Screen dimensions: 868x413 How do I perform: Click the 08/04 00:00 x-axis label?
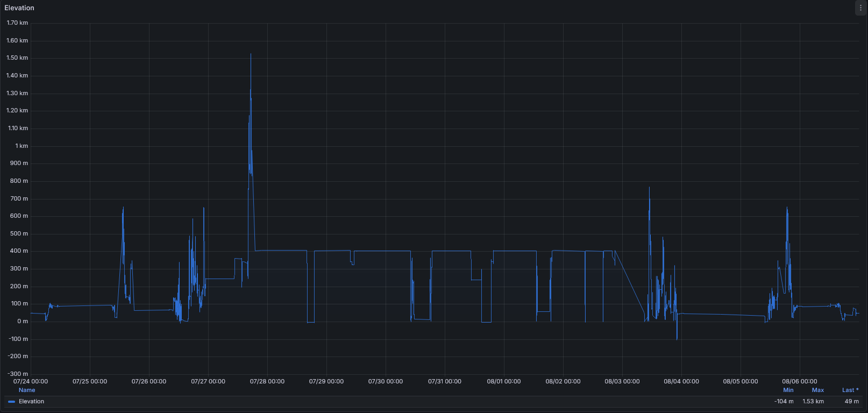681,382
